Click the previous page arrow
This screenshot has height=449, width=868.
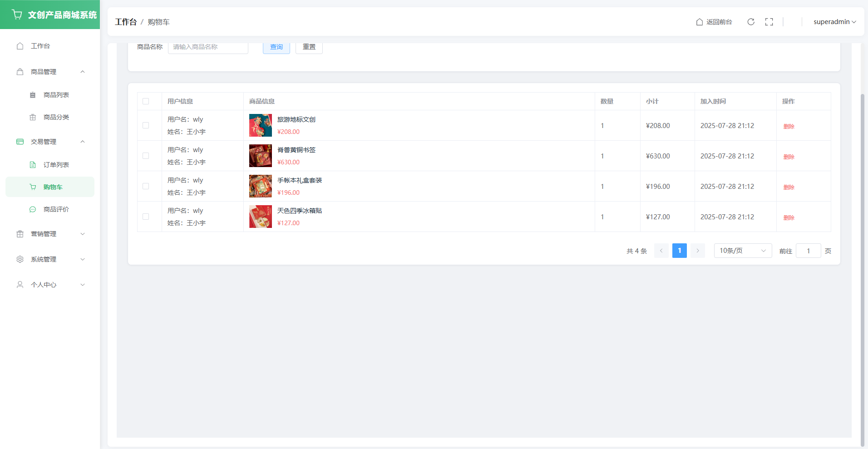(x=661, y=251)
